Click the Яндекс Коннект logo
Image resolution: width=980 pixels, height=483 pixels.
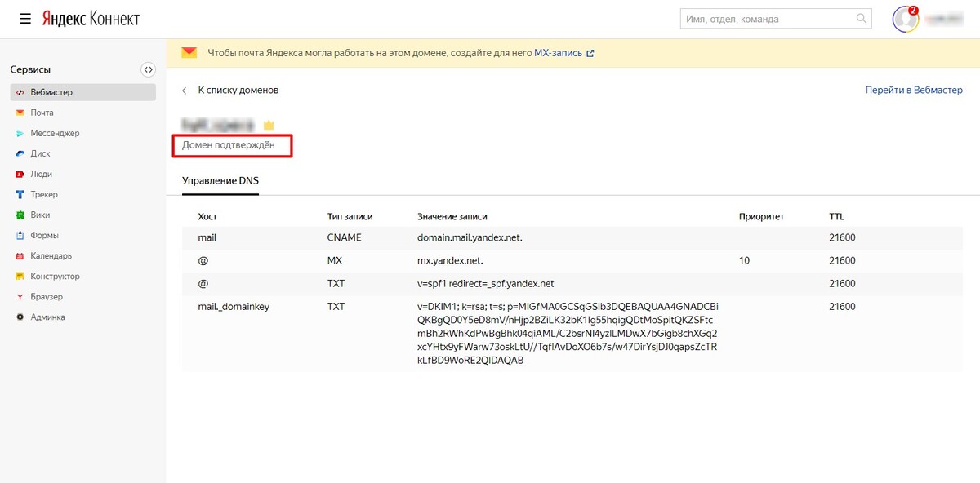tap(91, 18)
